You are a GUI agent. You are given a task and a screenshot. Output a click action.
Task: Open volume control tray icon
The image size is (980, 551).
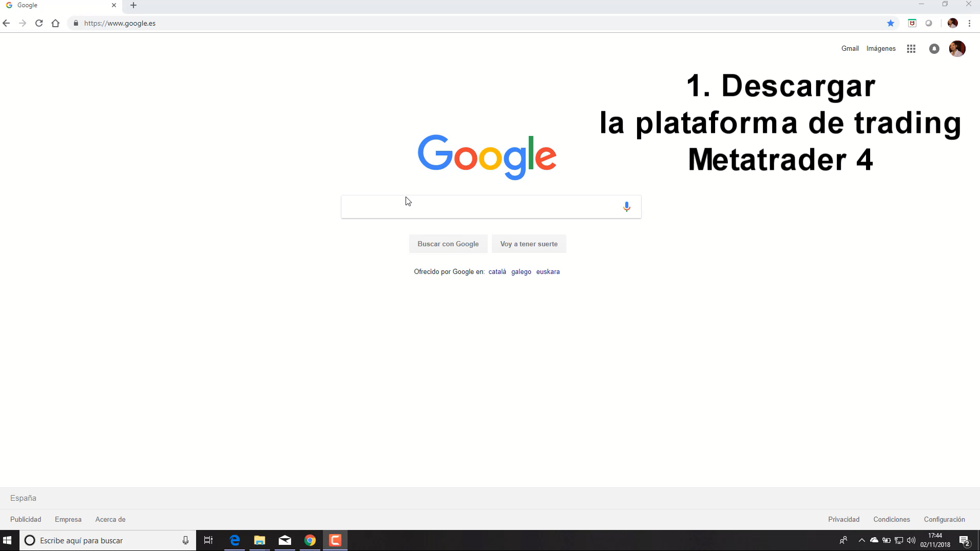coord(911,540)
